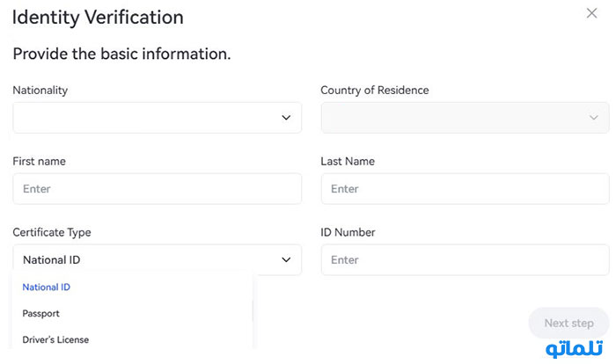This screenshot has width=616, height=364.
Task: Click into the ID Number field
Action: [x=466, y=259]
